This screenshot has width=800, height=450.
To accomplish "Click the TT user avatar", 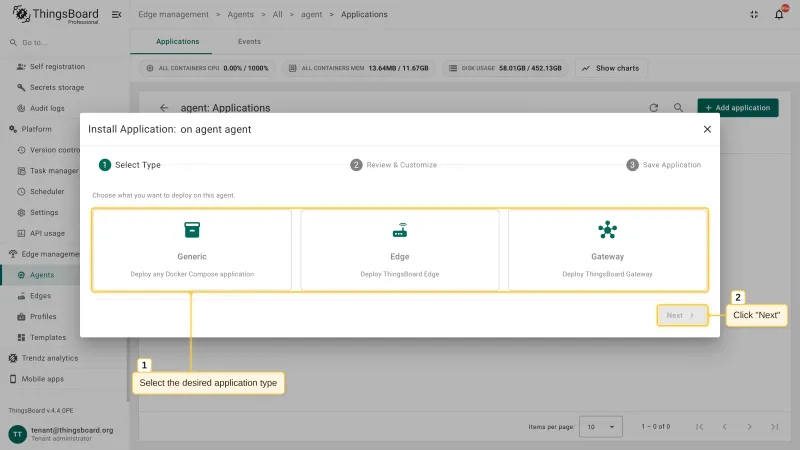I will pyautogui.click(x=17, y=434).
